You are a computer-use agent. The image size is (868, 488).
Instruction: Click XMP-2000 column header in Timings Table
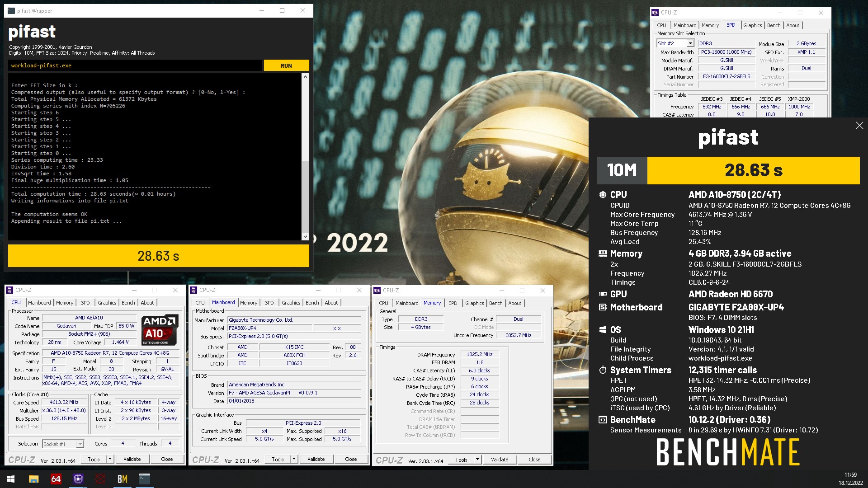[x=799, y=99]
